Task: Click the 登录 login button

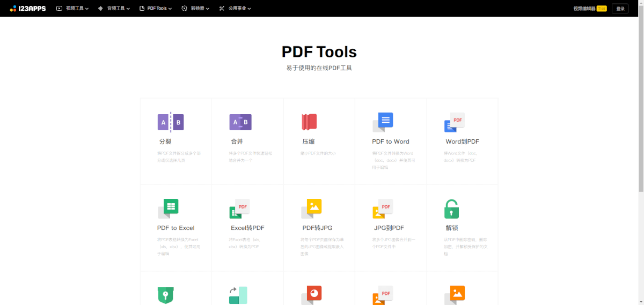Action: [620, 9]
